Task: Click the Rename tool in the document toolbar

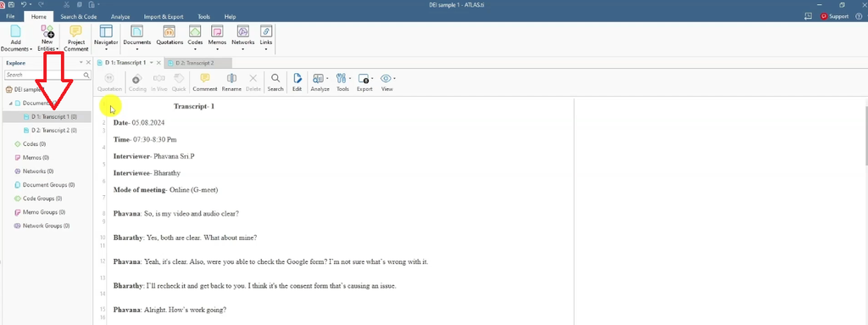Action: point(231,82)
